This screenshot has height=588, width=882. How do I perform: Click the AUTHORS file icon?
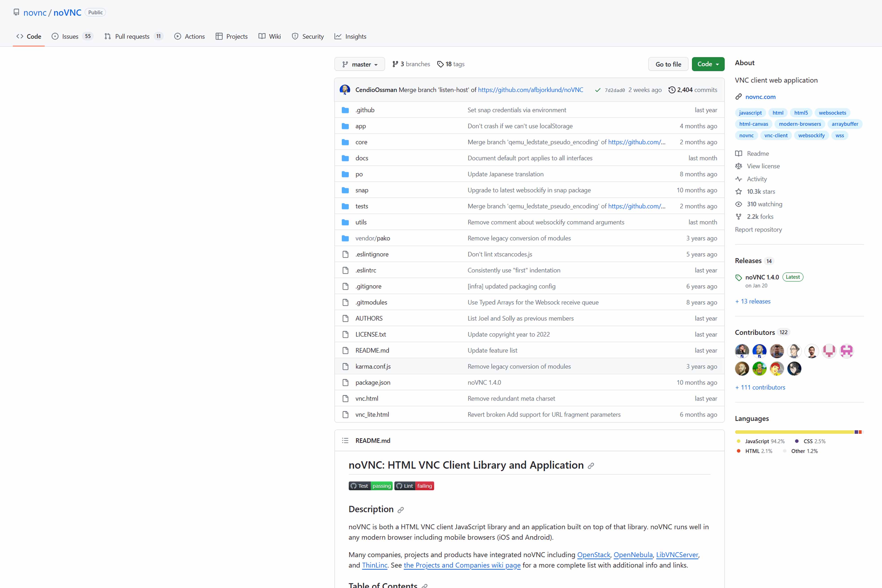pos(345,318)
